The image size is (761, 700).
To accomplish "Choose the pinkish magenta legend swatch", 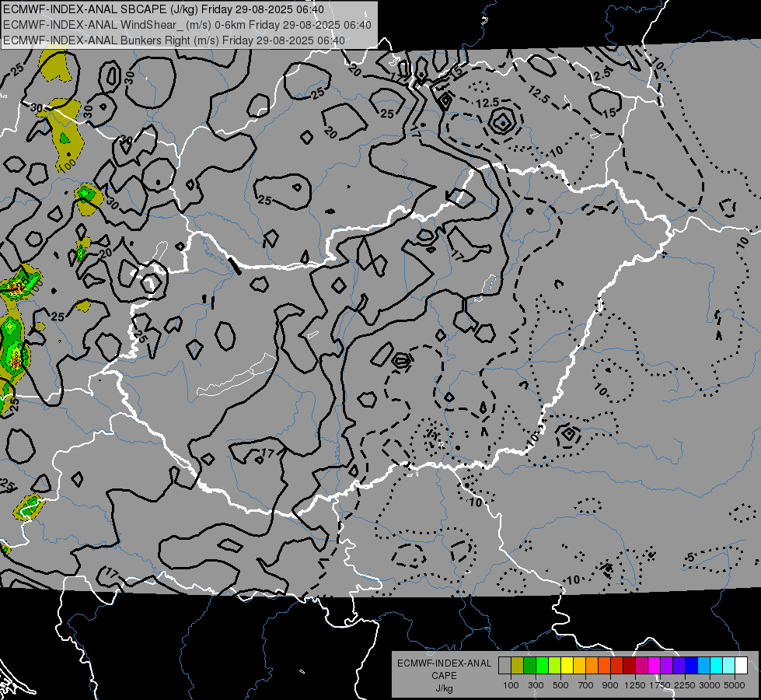I will coord(641,666).
